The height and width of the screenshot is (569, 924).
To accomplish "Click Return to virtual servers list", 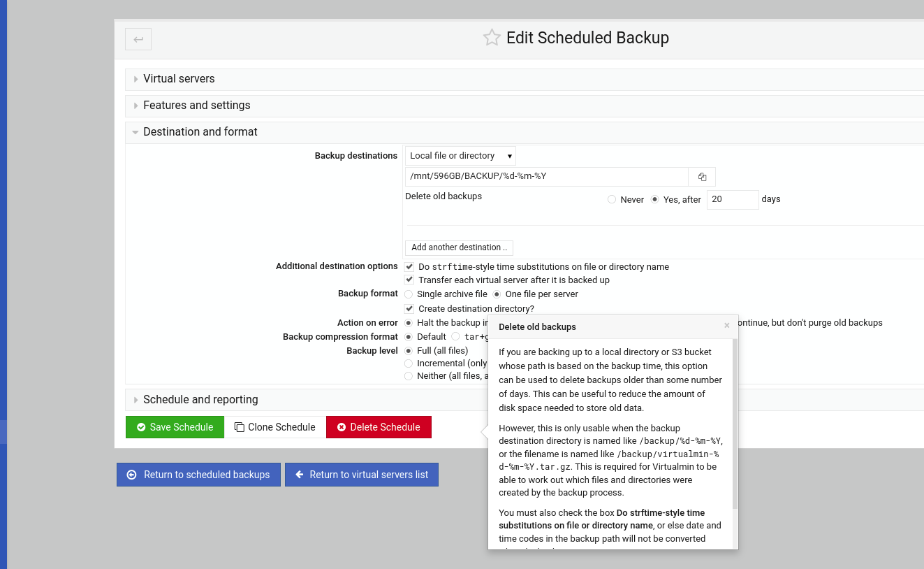I will (x=362, y=475).
